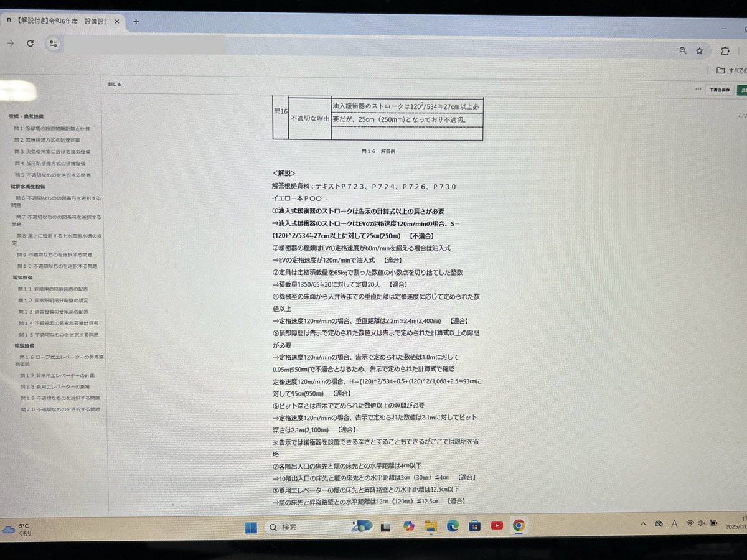Screen dimensions: 747x560
Task: Go to 問7 不適切なものの図番号を選択する問題
Action: coord(57,220)
